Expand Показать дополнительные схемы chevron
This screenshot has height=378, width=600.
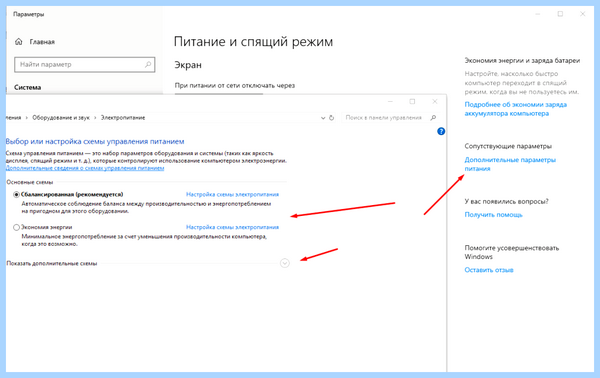coord(285,263)
